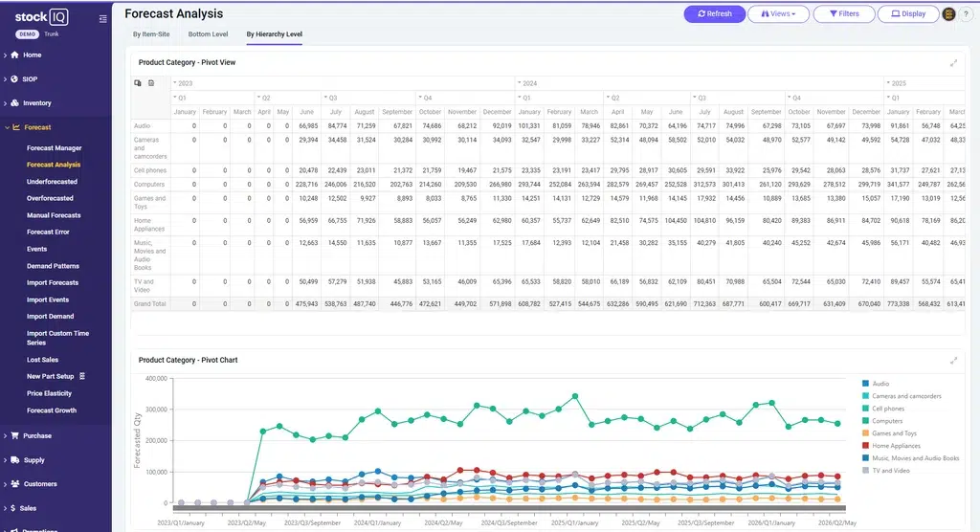This screenshot has width=980, height=532.
Task: Switch to the By Item-Site tab
Action: [150, 34]
